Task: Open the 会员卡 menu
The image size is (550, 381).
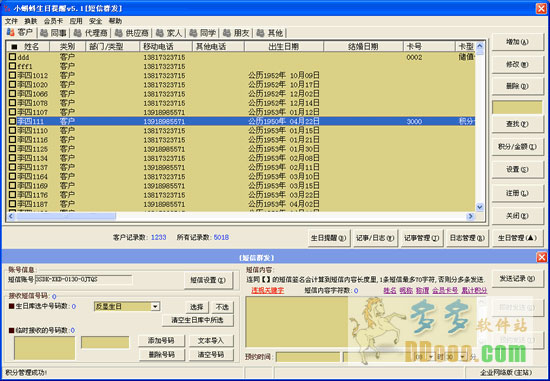Action: click(53, 21)
